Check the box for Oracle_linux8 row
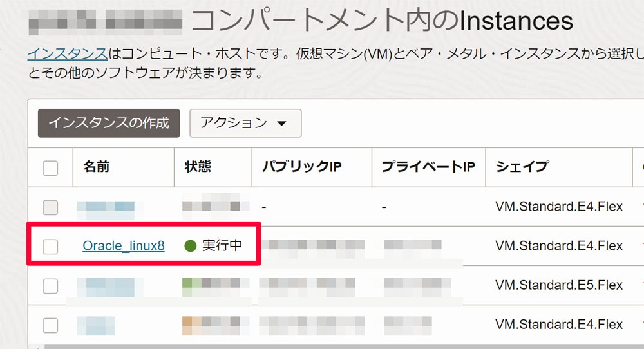Screen dimensions: 644x349 click(50, 247)
